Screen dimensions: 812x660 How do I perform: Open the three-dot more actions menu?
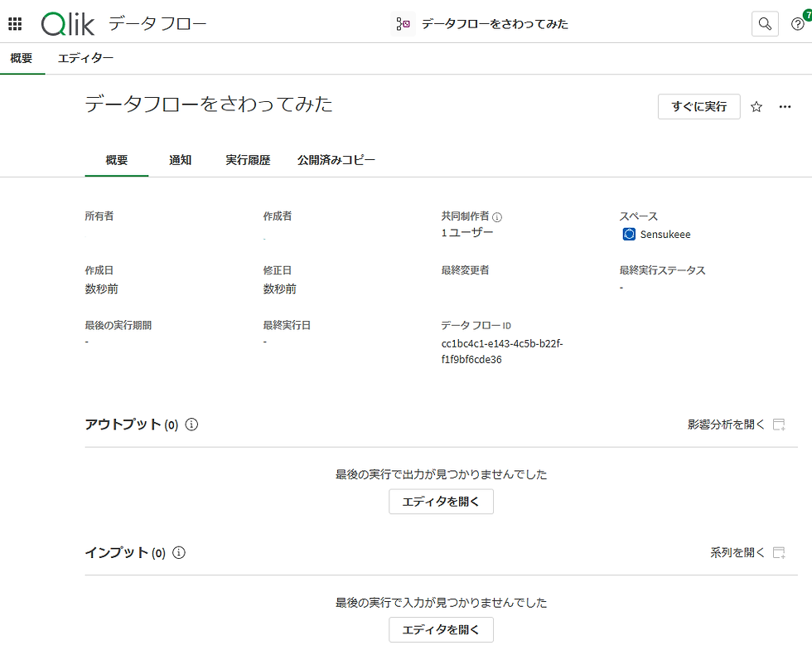[x=785, y=107]
